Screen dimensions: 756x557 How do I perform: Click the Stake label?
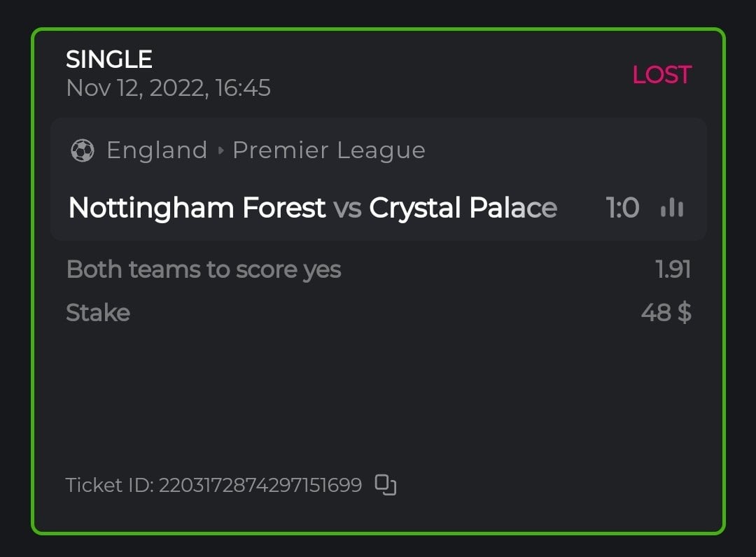pos(97,312)
